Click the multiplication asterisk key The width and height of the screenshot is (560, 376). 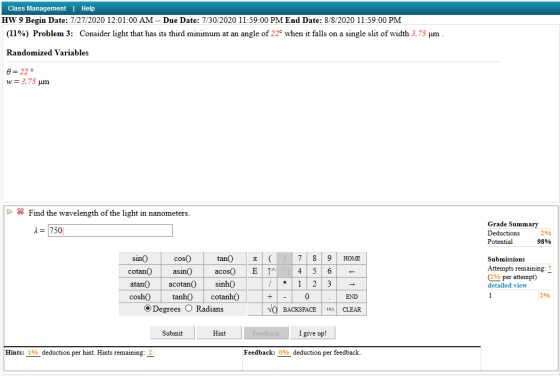[285, 284]
